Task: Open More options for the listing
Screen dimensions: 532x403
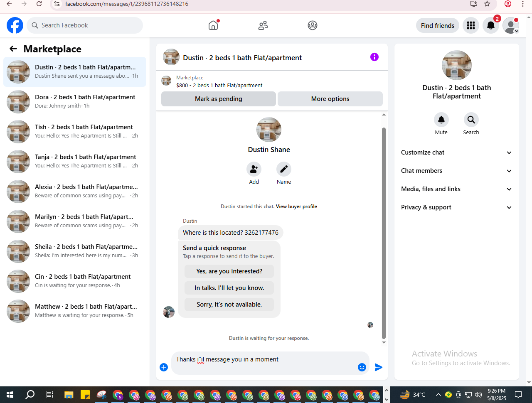Action: (330, 99)
